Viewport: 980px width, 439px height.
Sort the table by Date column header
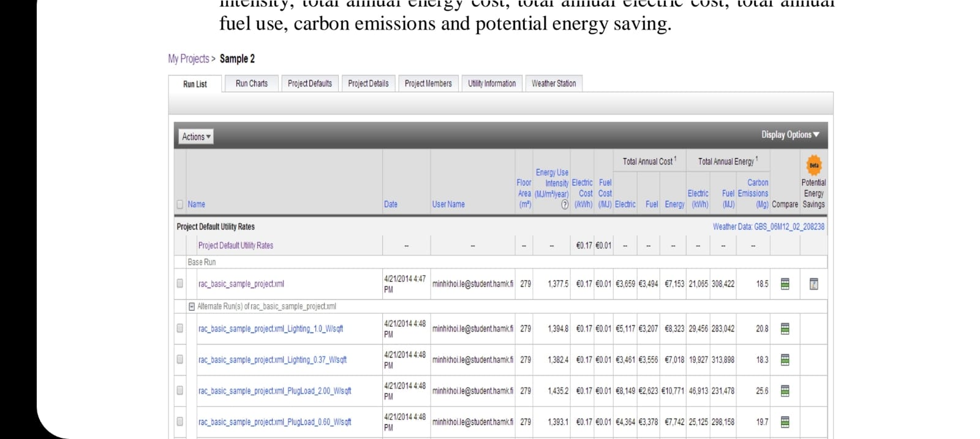tap(391, 205)
